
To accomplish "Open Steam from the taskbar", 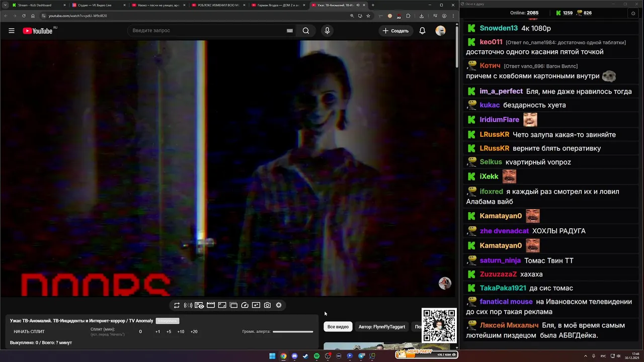I will 305,356.
